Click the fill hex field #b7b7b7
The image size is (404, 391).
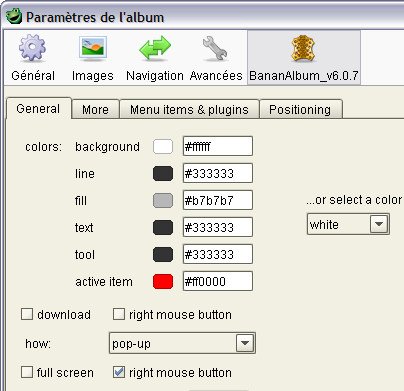click(x=218, y=200)
